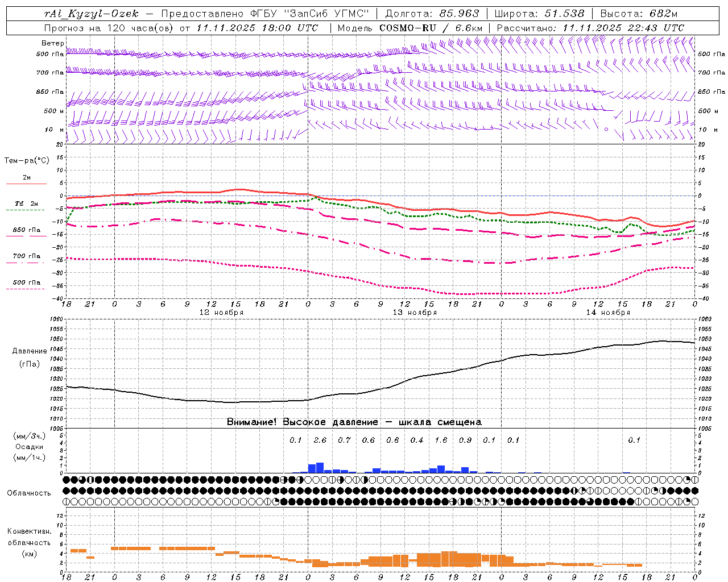Click the 10 м wind level label on left
Screen dimensions: 728x582
click(x=54, y=130)
